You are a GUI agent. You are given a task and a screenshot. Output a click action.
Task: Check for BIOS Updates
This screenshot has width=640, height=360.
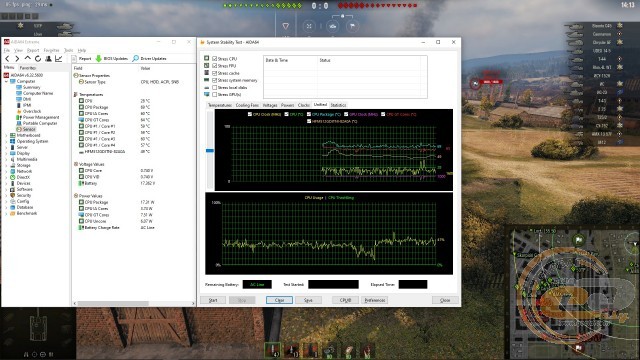111,59
